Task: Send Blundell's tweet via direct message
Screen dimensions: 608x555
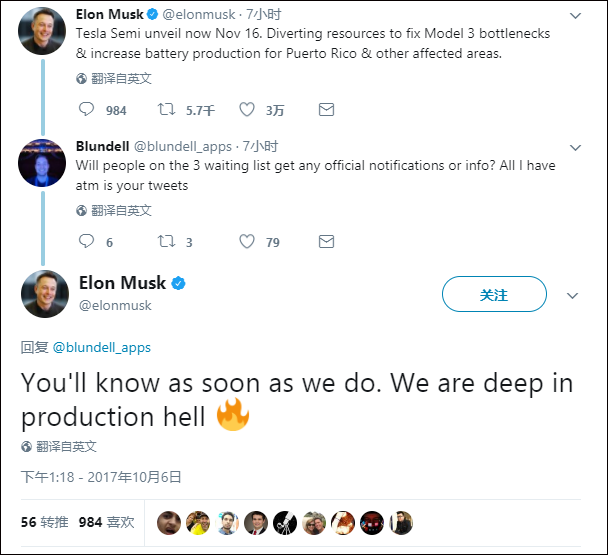Action: [326, 241]
